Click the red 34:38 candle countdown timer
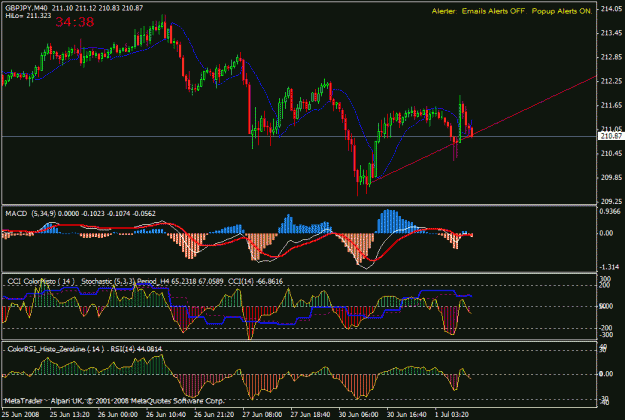The height and width of the screenshot is (420, 625). 75,22
